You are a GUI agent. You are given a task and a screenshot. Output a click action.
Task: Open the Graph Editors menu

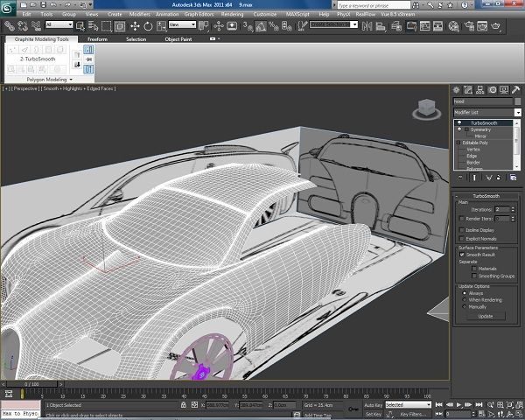(x=199, y=14)
